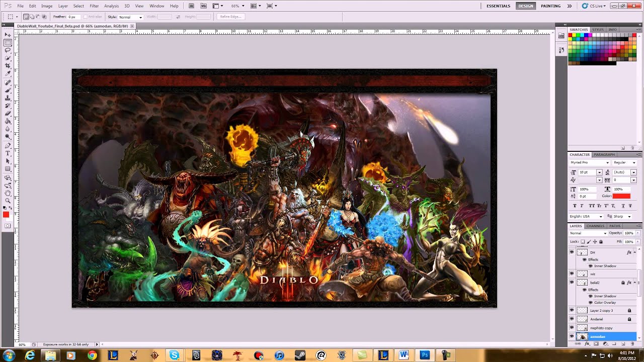Select the Brush tool
Screen dimensions: 644x362
pos(8,90)
